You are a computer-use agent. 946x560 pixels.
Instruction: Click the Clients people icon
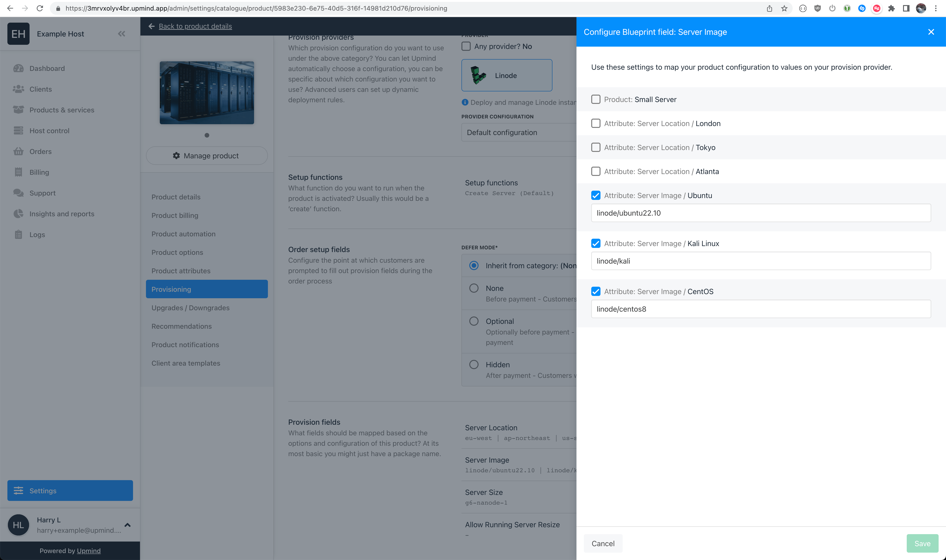pyautogui.click(x=18, y=89)
